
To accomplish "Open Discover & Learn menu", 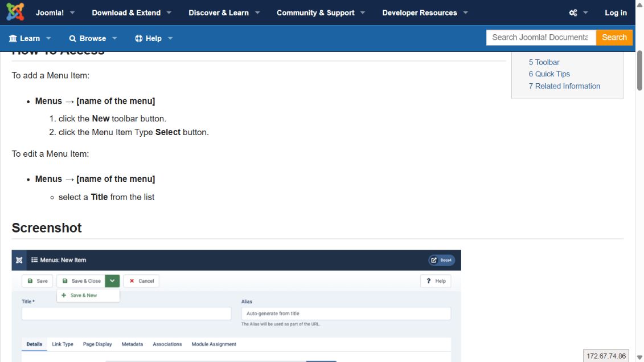I will pos(219,13).
